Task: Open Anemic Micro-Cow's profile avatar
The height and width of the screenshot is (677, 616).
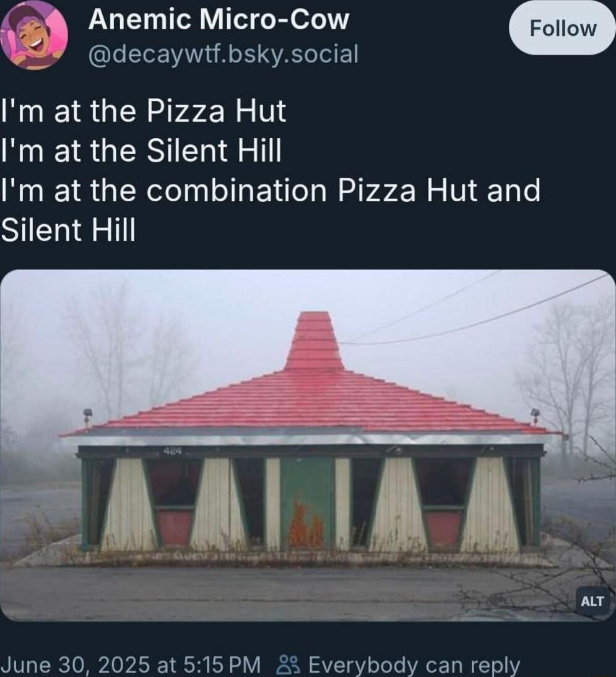Action: click(33, 35)
